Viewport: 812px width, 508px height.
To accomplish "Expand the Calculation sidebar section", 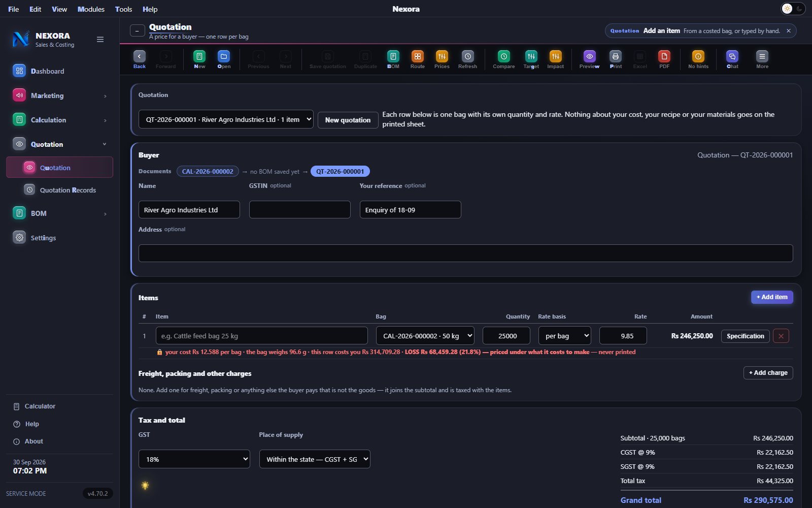I will pos(60,120).
